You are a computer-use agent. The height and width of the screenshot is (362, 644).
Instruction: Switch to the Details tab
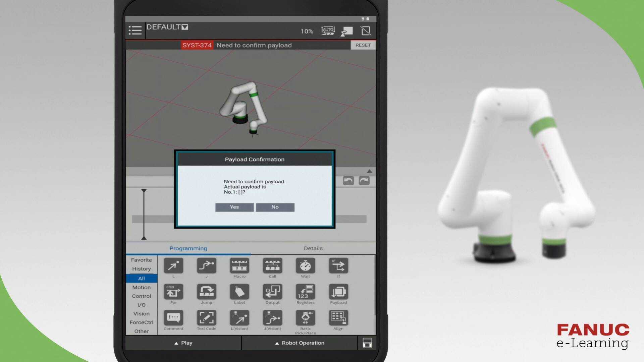pyautogui.click(x=313, y=248)
